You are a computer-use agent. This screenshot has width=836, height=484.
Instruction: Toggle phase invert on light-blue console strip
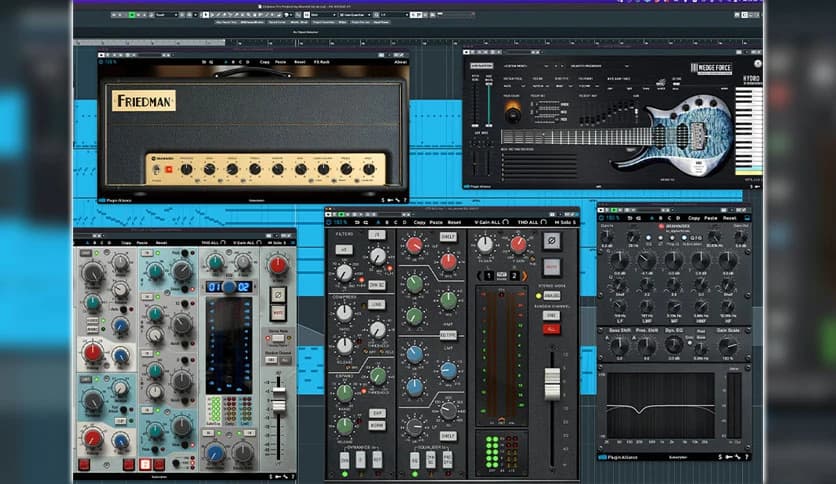[277, 295]
